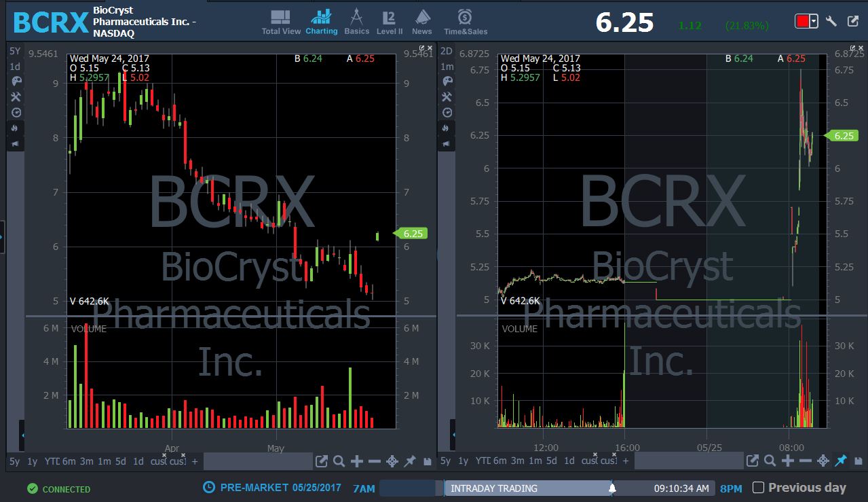Toggle the highlighted pin on right chart toolbar
Viewport: 868px width, 502px height.
pyautogui.click(x=840, y=461)
